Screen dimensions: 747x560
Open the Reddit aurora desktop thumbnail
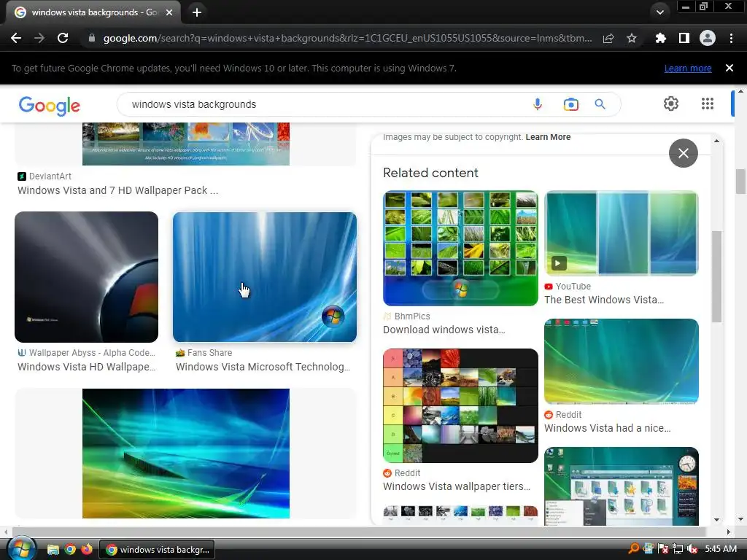coord(622,362)
